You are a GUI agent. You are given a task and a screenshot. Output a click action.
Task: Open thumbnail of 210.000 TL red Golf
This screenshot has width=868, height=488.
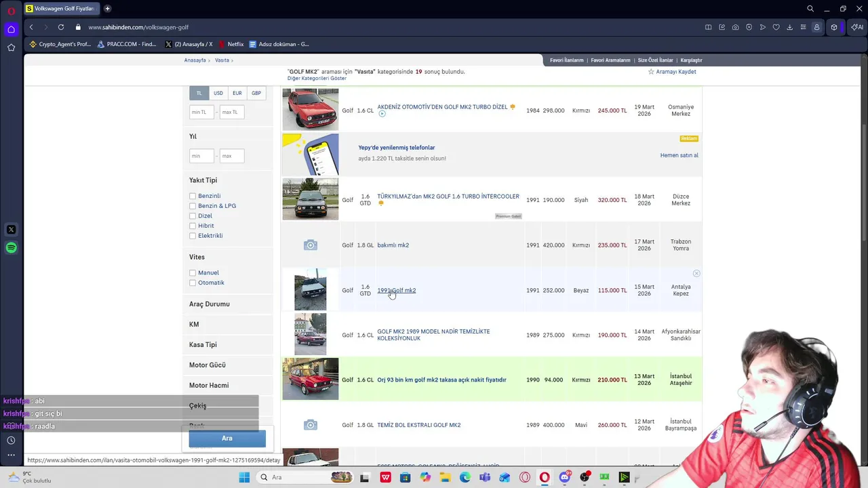tap(311, 379)
